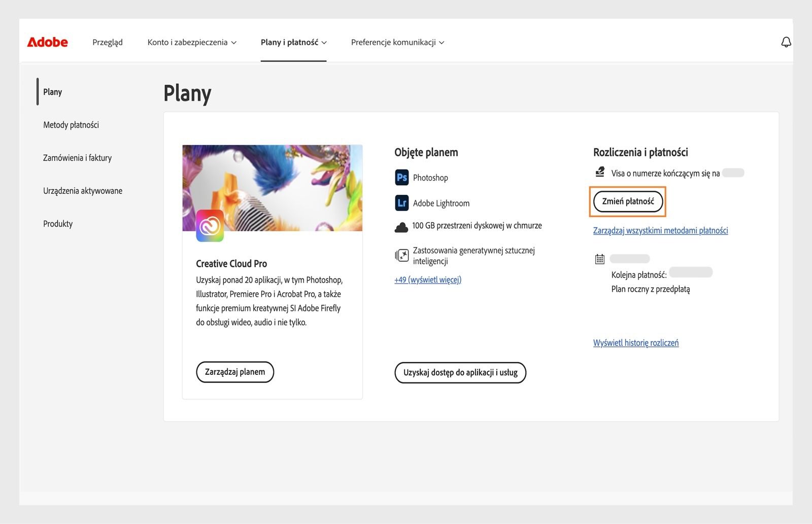Click Uzyskaj dostęp do aplikacji i usług
Image resolution: width=812 pixels, height=524 pixels.
click(460, 372)
